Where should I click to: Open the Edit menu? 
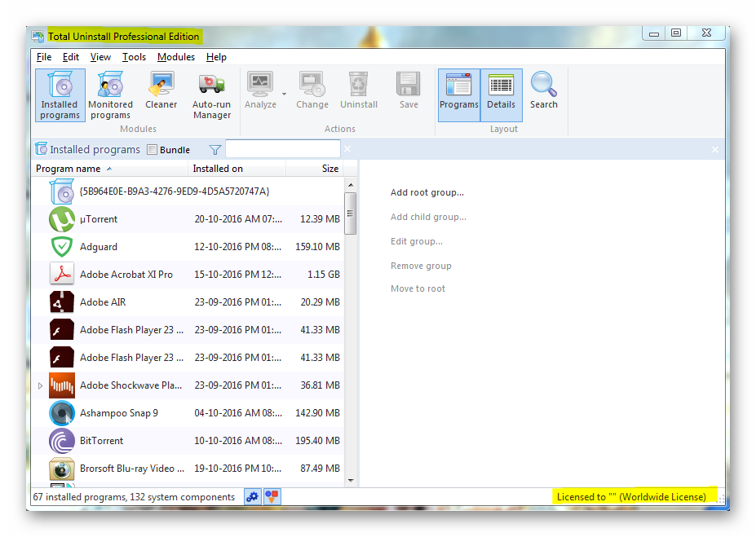click(71, 57)
